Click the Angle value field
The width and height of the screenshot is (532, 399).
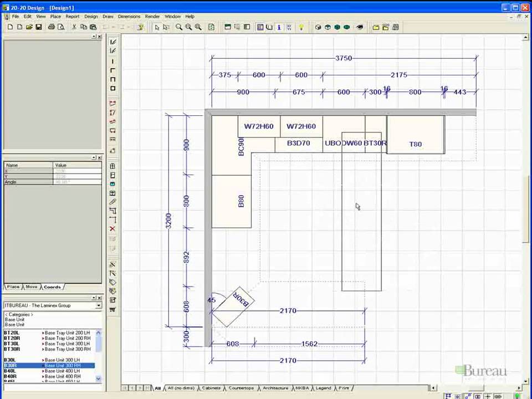pos(77,182)
